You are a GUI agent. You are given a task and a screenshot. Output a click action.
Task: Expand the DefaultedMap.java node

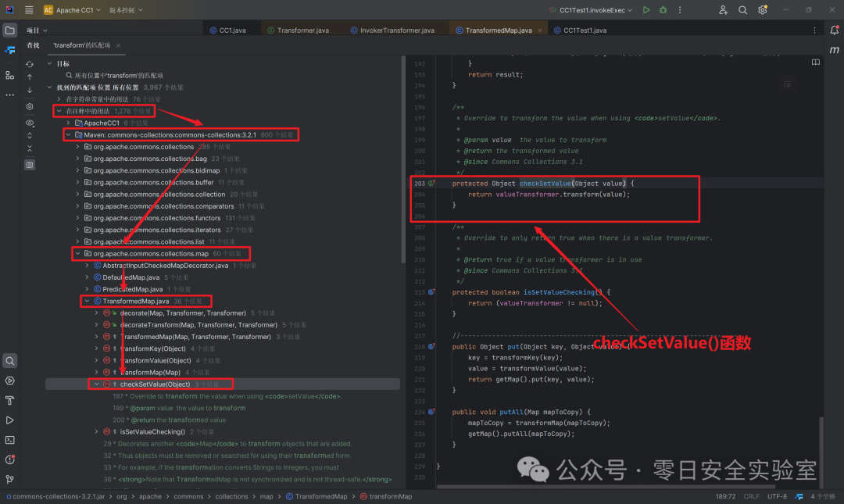[87, 277]
